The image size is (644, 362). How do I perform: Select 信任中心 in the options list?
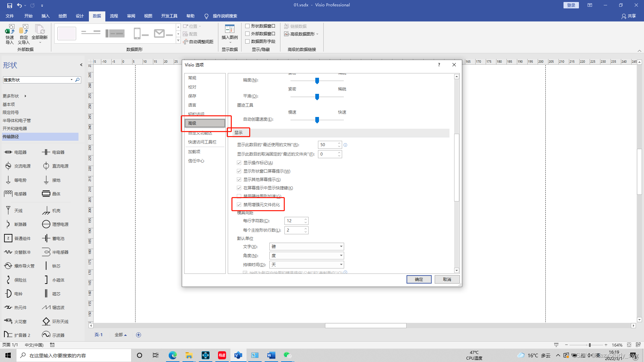click(196, 161)
